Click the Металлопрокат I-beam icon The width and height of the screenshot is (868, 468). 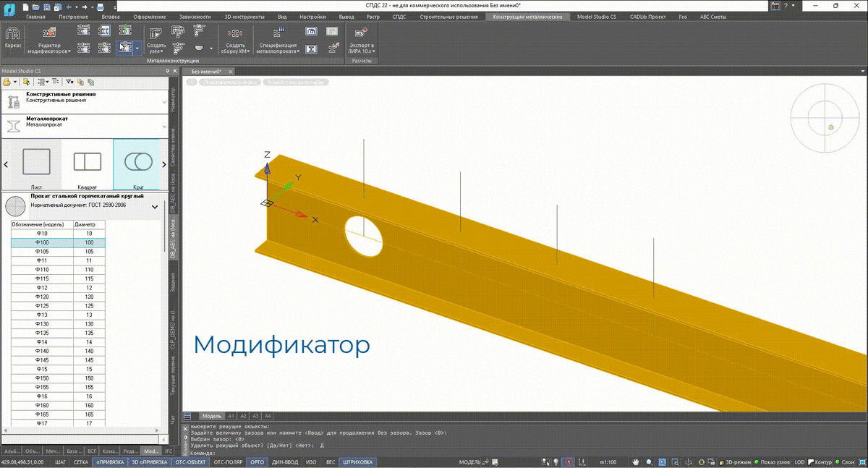pyautogui.click(x=14, y=124)
